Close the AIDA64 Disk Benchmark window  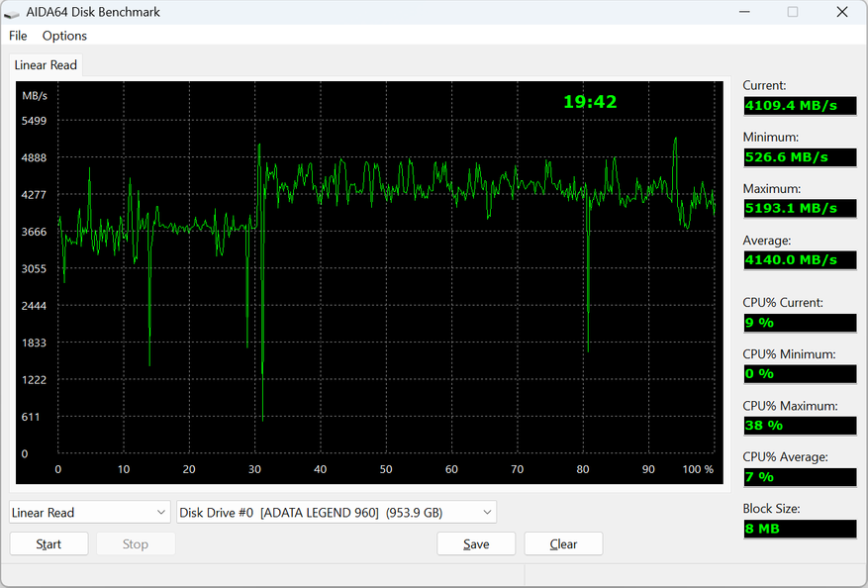[842, 12]
